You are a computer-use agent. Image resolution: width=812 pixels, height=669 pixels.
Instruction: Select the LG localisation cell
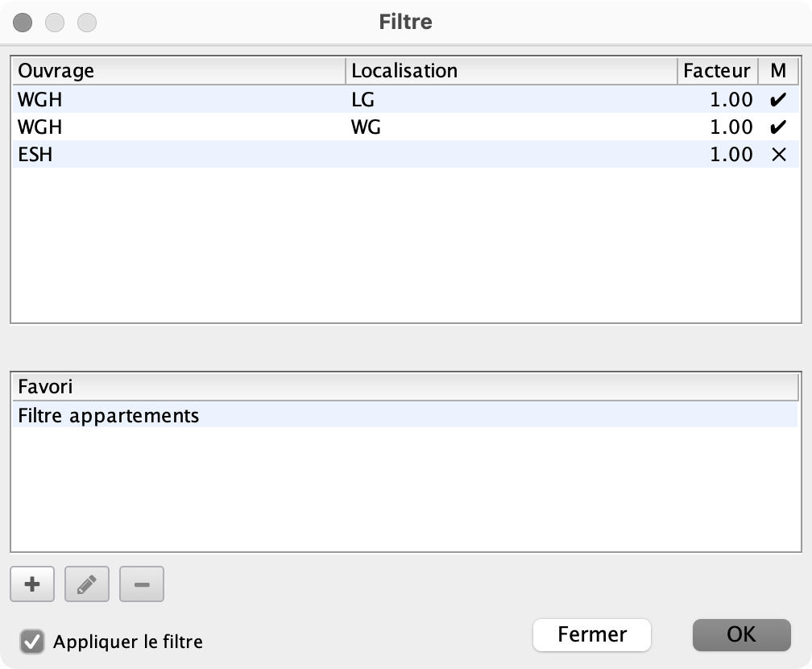click(x=363, y=100)
